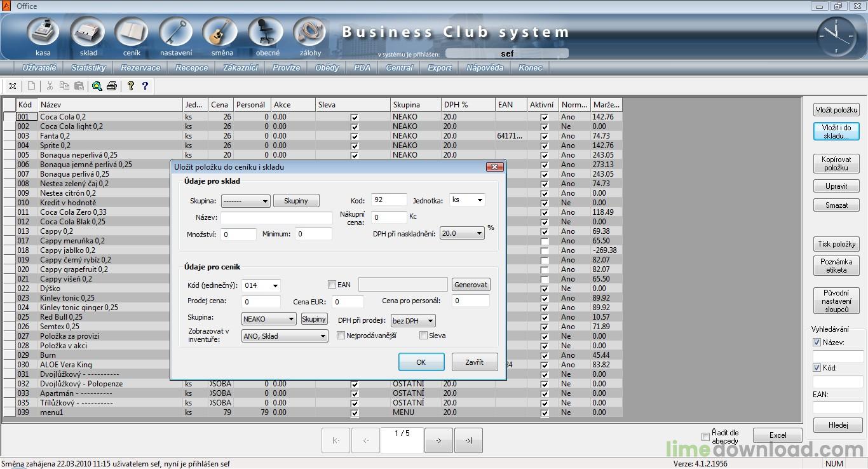Image resolution: width=868 pixels, height=469 pixels.
Task: Open nastavení settings key icon
Action: pyautogui.click(x=176, y=32)
